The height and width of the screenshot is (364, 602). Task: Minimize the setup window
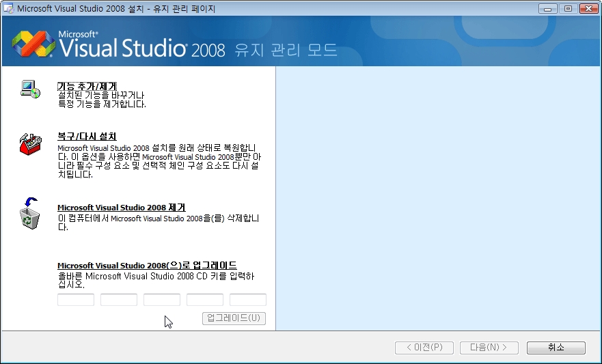tap(548, 8)
